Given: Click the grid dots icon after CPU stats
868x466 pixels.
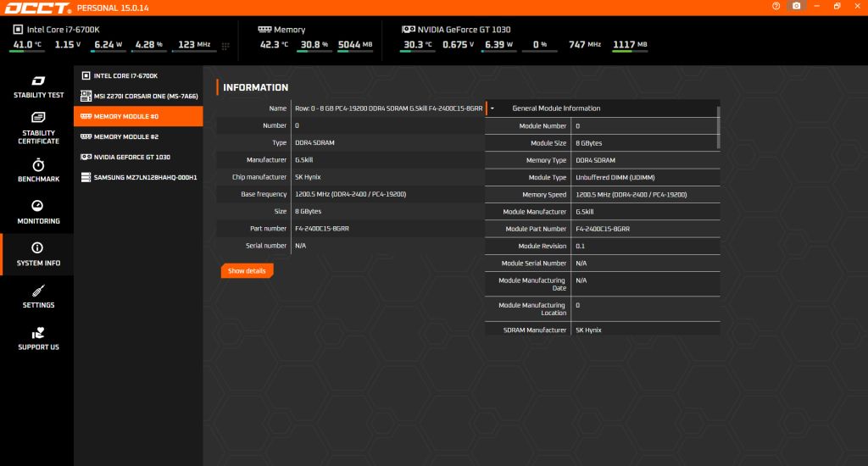Looking at the screenshot, I should pos(225,46).
